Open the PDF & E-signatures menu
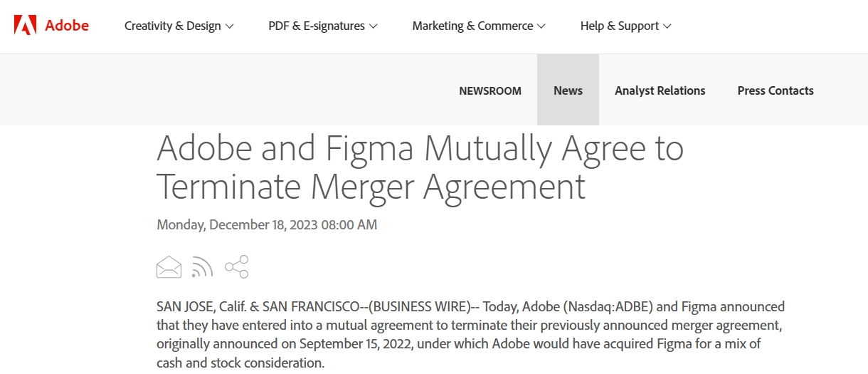 316,26
